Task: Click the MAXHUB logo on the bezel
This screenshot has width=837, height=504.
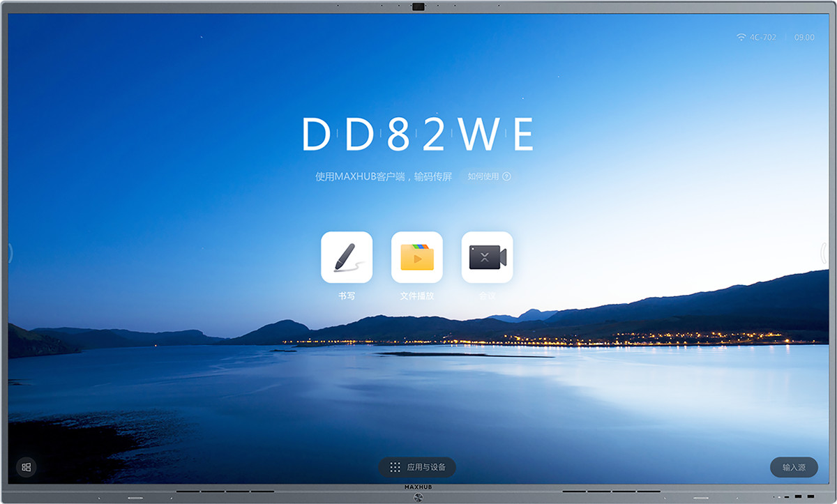Action: click(418, 488)
